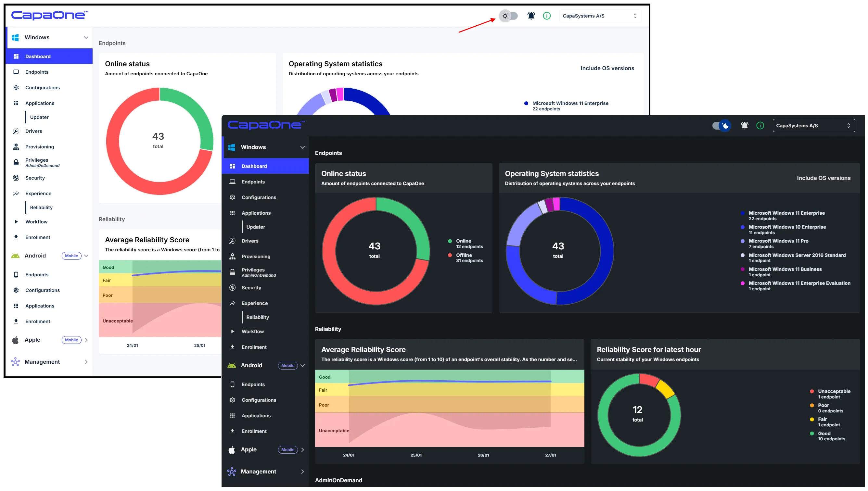Toggle Good legend entry in reliability chart

click(x=827, y=436)
